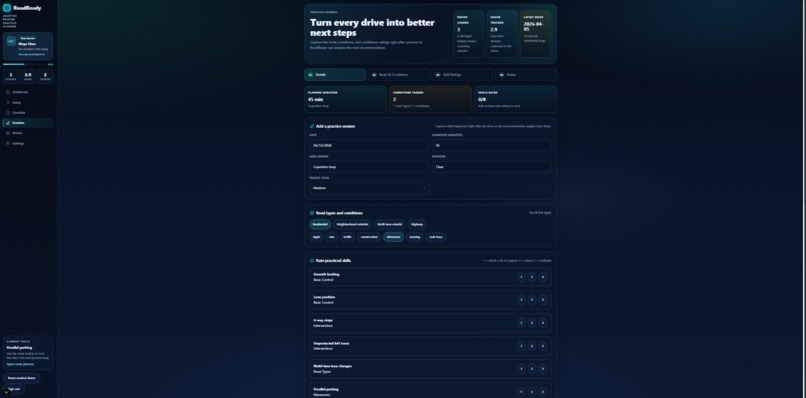Viewport: 806px width, 398px height.
Task: Click the Skills Rated summary card
Action: pyautogui.click(x=516, y=99)
